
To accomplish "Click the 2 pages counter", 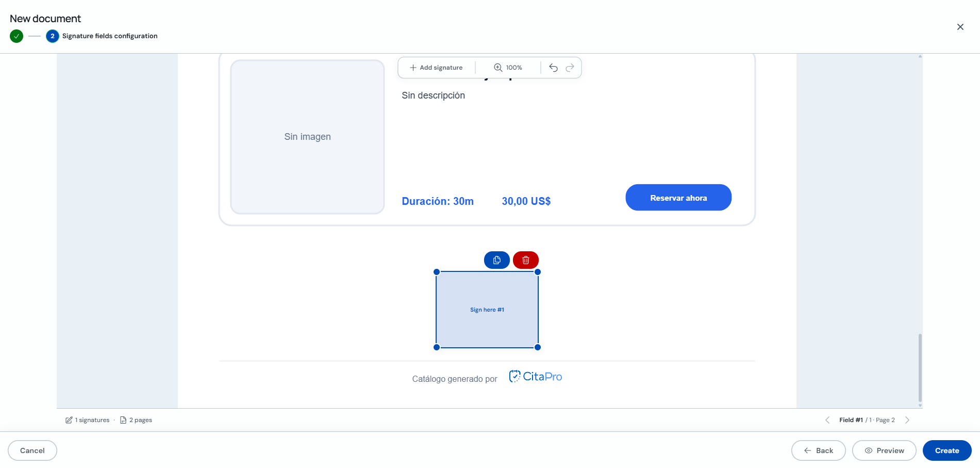I will [x=136, y=420].
